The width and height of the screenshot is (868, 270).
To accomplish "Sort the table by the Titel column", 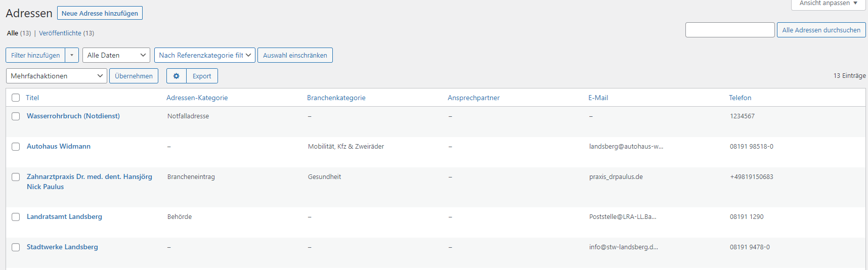I will [x=32, y=98].
